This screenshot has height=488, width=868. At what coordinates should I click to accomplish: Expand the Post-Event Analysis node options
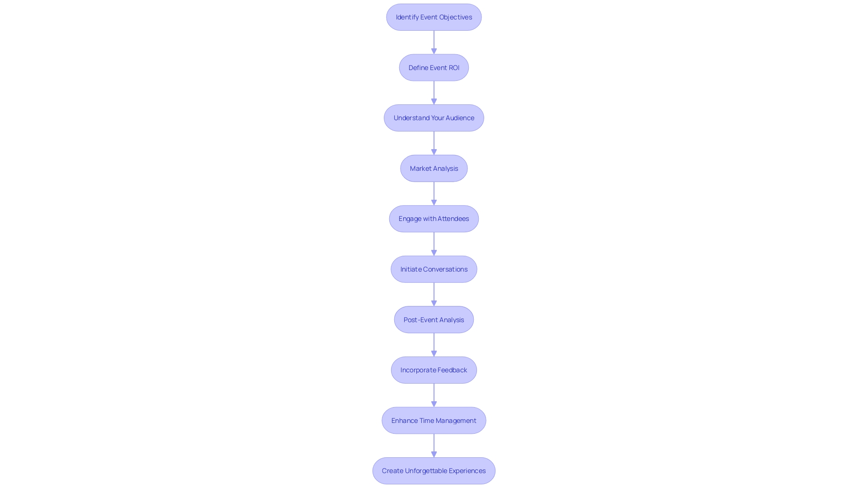tap(434, 319)
